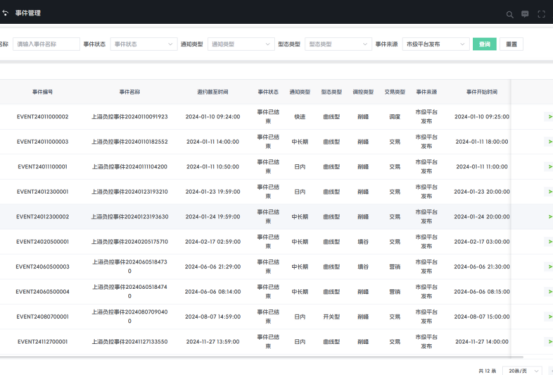Click start time 2024-11-27 14:00:00
Screen dimensions: 554x375
482,342
